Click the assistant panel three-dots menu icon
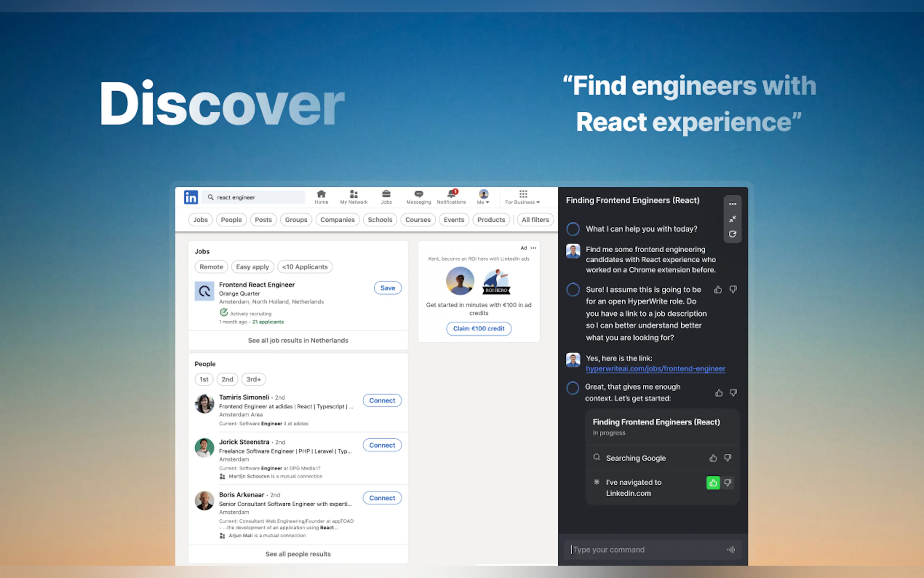Screen dimensions: 924x578 [x=732, y=204]
